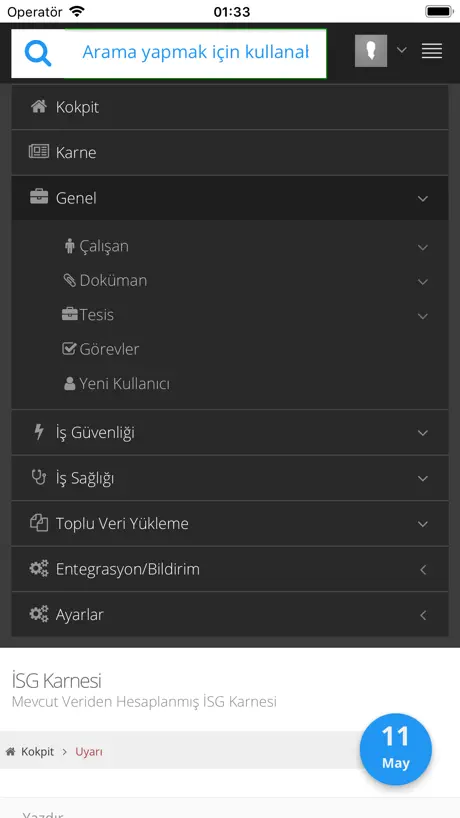Screen dimensions: 460x818
Task: Open the Entegrasyon/Bildirim menu entry
Action: [230, 569]
